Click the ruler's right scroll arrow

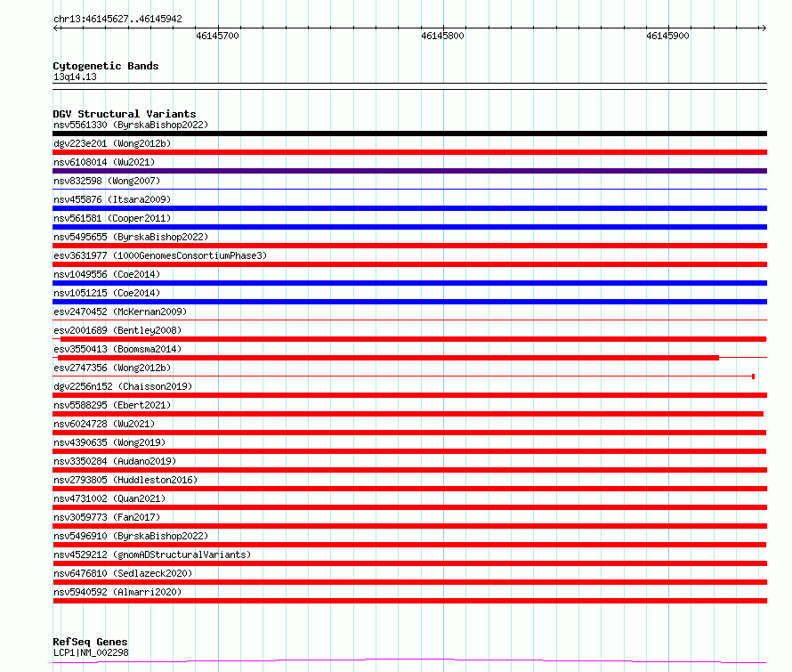764,28
